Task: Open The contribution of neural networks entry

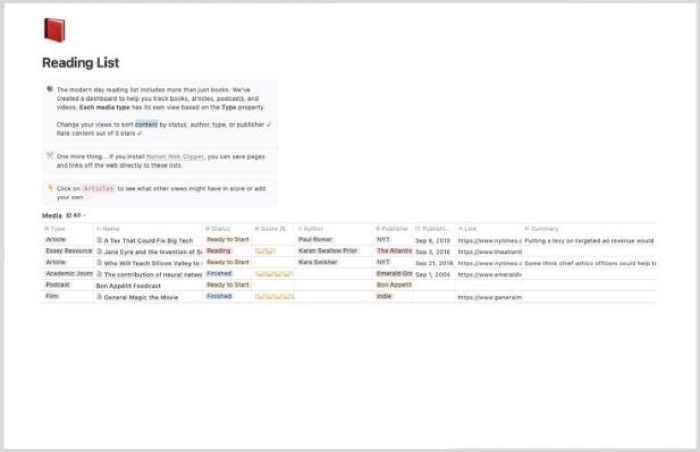Action: point(153,274)
